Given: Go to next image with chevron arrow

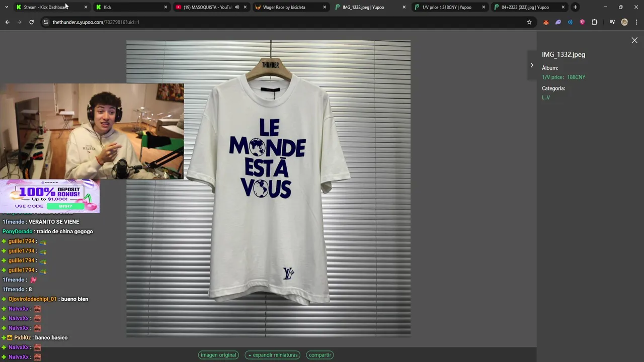Looking at the screenshot, I should 532,65.
